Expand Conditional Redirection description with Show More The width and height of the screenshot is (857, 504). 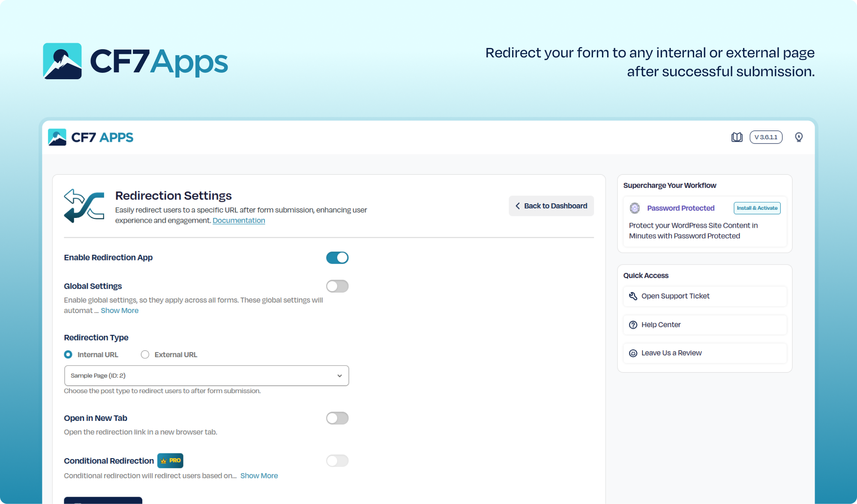pos(259,476)
